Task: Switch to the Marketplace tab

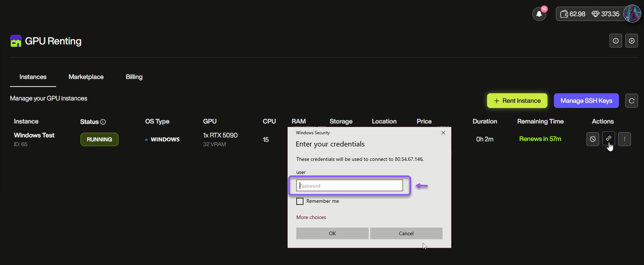Action: 86,77
